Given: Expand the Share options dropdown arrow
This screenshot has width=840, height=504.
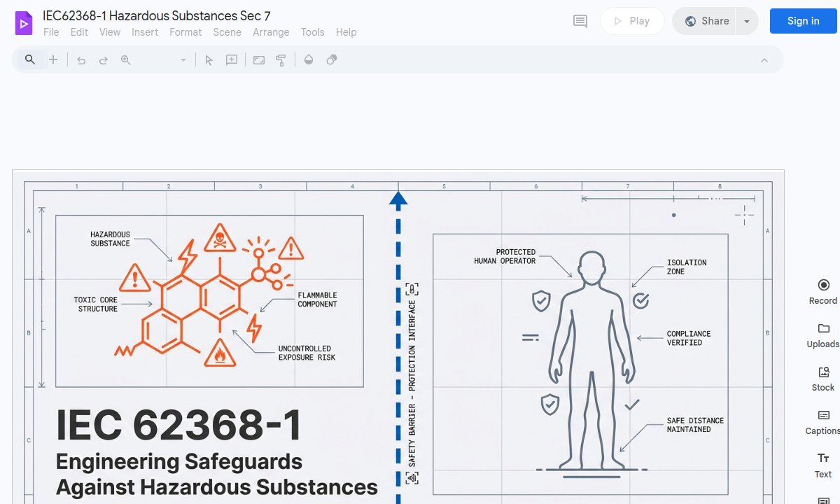Looking at the screenshot, I should [747, 21].
